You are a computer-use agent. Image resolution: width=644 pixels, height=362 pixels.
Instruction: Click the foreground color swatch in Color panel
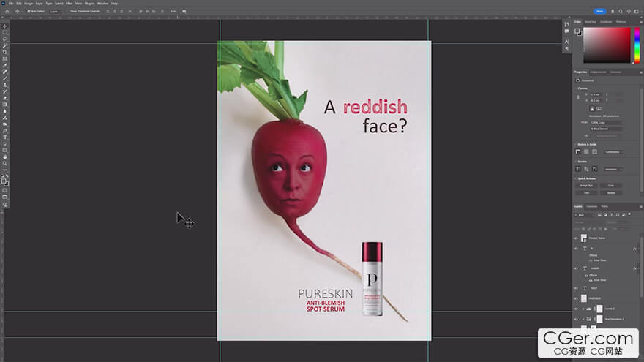pos(577,31)
